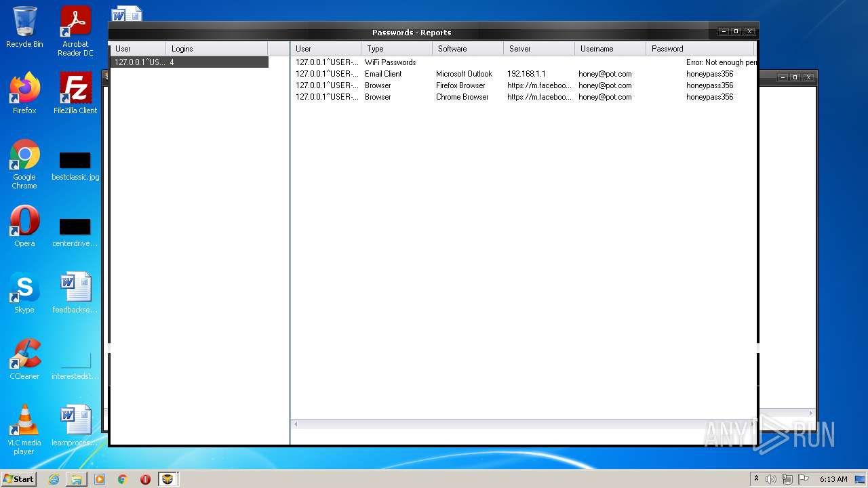This screenshot has width=868, height=488.
Task: Open Action Center flag icon
Action: click(804, 479)
